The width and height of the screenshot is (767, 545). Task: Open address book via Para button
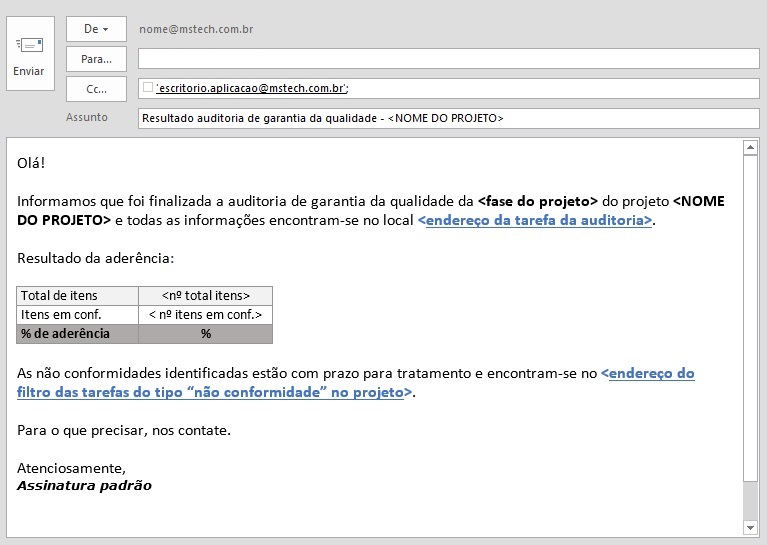96,59
